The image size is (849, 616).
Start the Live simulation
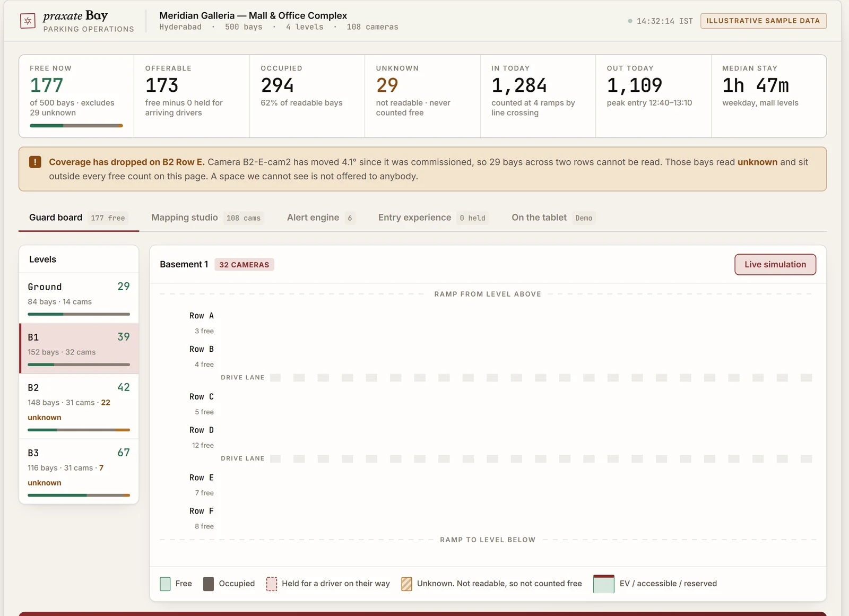pos(775,264)
